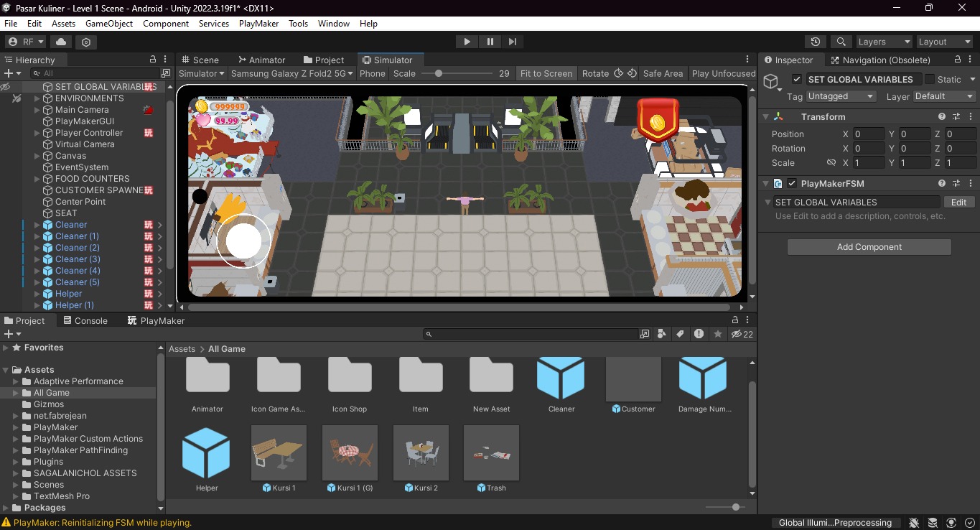The image size is (980, 530).
Task: Click the Transform component icon in Inspector
Action: pyautogui.click(x=778, y=116)
